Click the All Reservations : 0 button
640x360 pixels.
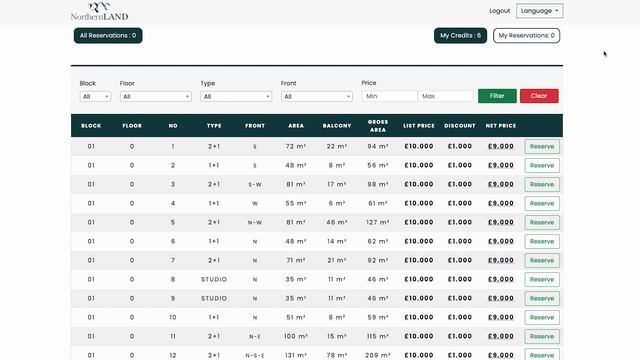tap(108, 36)
